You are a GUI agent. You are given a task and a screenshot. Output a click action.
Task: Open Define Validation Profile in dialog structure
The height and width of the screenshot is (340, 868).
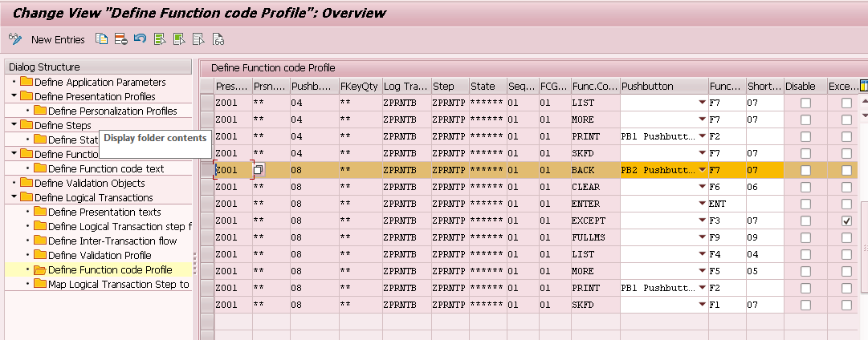point(100,255)
